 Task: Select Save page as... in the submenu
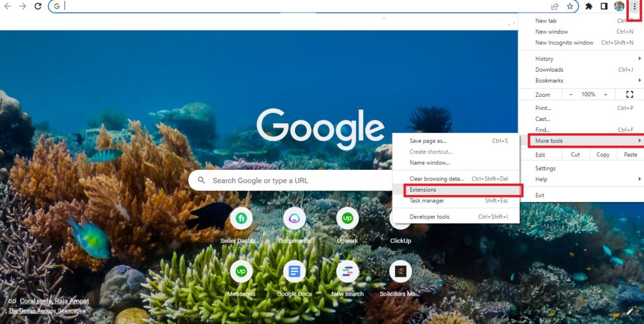click(456, 141)
